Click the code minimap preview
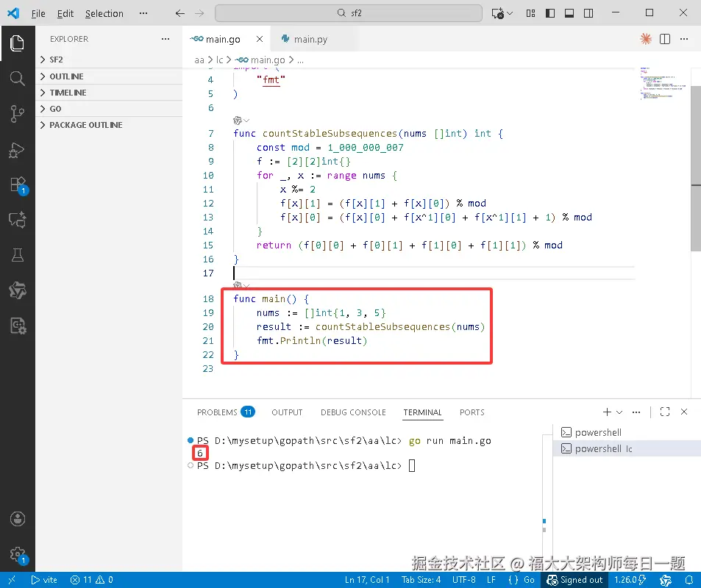Image resolution: width=701 pixels, height=588 pixels. click(663, 83)
